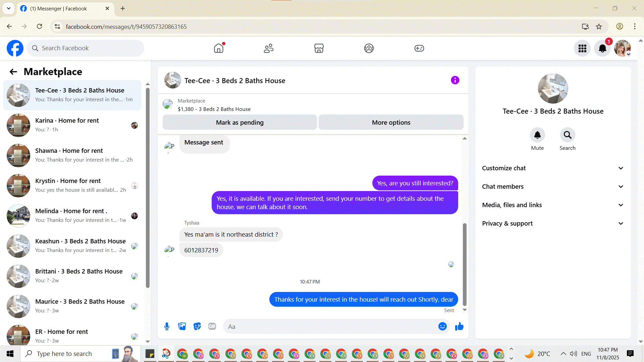Open the sticker picker icon

point(197,326)
